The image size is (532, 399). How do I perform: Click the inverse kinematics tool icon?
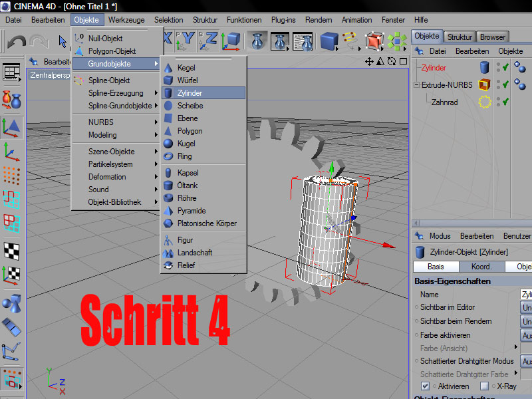tap(11, 352)
